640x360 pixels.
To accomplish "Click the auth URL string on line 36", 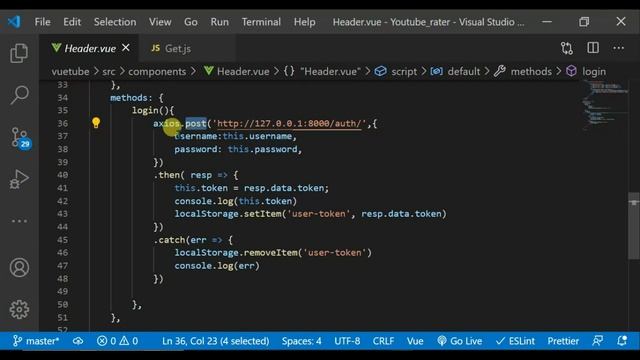I will (x=289, y=123).
